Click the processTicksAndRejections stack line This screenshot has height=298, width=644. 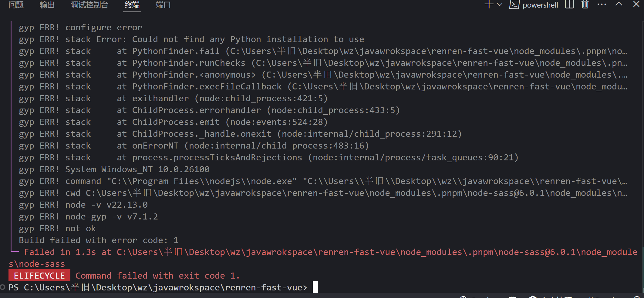269,158
